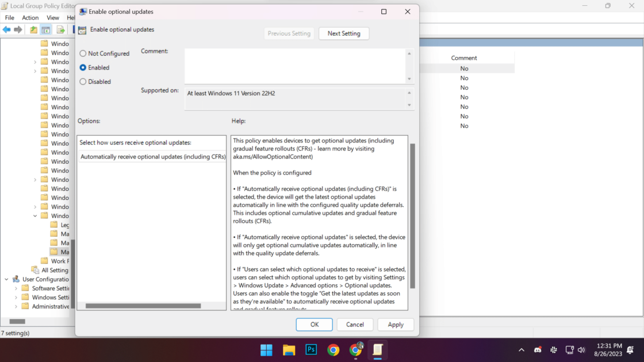Collapse the User Configuration tree node
The width and height of the screenshot is (644, 362).
(6, 279)
